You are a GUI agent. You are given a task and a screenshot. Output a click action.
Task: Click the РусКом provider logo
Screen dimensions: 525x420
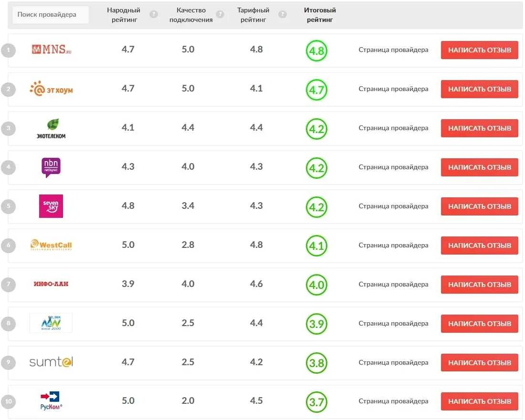click(x=51, y=401)
